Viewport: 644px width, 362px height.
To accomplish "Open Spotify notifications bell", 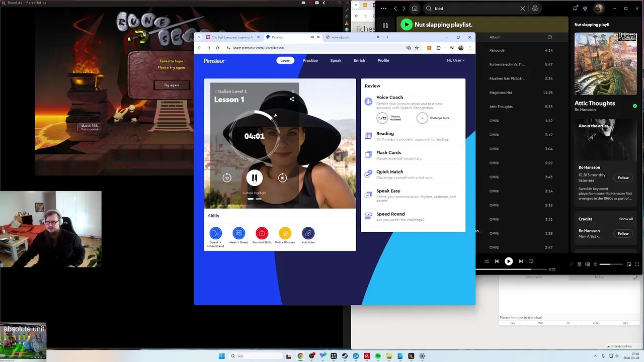I will [575, 9].
